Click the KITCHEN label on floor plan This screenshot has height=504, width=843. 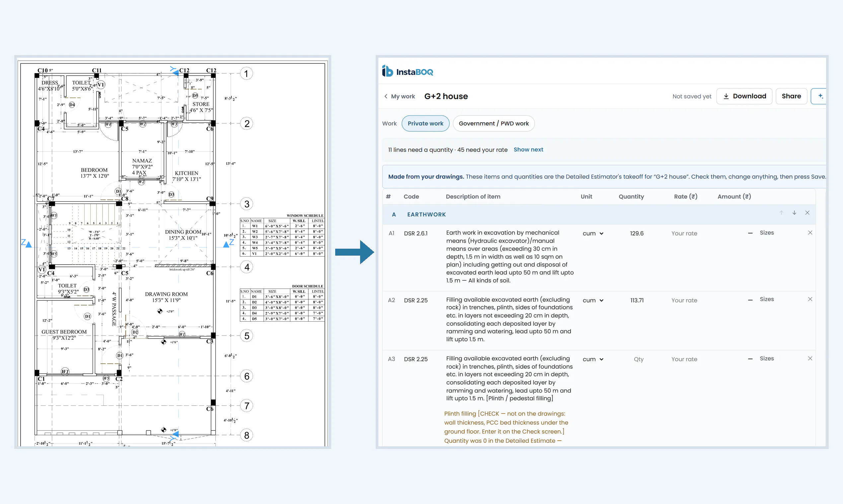tap(186, 173)
